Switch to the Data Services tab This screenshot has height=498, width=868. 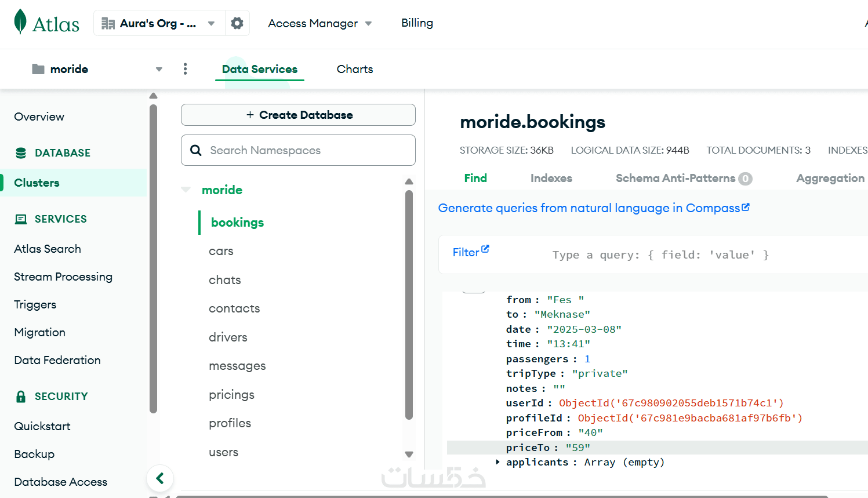pos(260,69)
